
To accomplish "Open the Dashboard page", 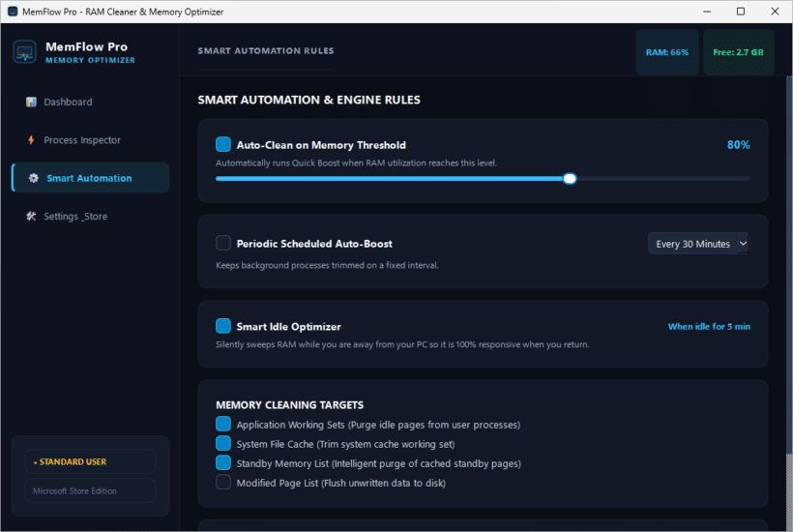I will click(x=90, y=103).
